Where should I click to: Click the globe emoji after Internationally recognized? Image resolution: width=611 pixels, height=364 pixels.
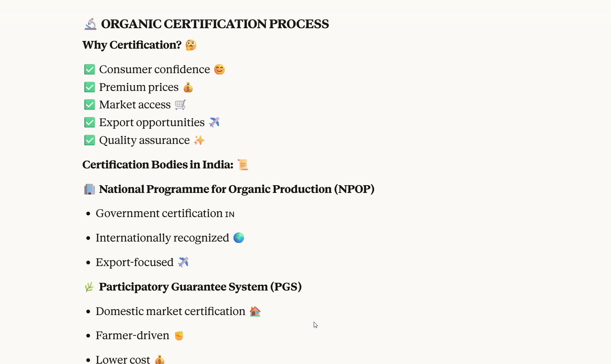click(x=239, y=238)
